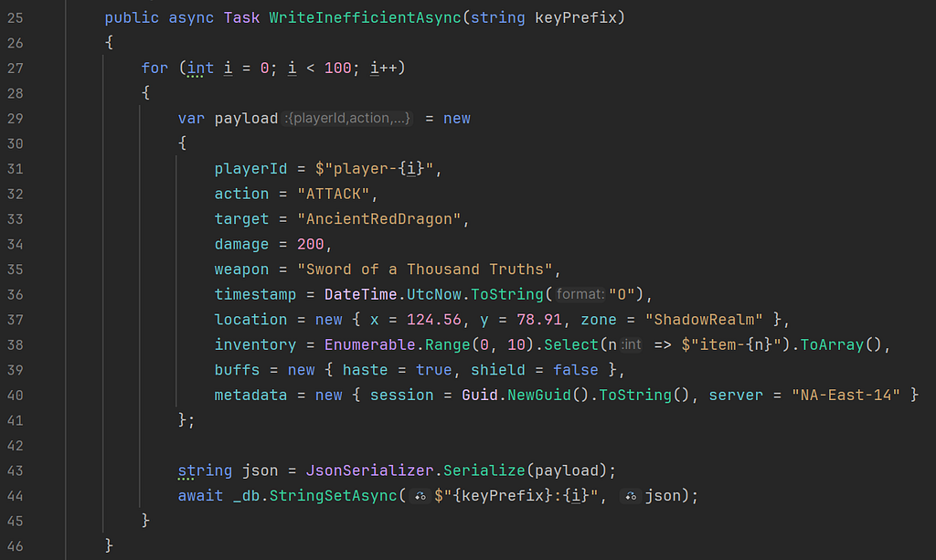Click the key parameter hint icon before $"{keyPrefix}
This screenshot has width=936, height=560.
tap(420, 495)
